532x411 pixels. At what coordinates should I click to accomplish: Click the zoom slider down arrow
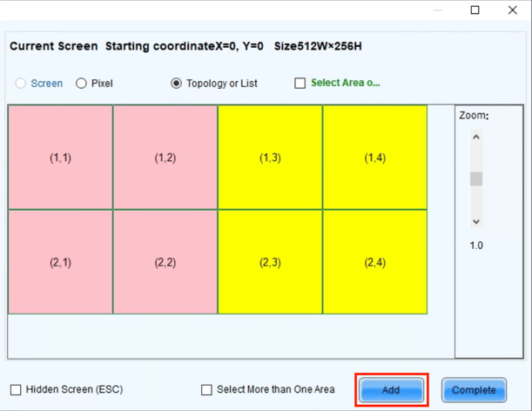tap(476, 222)
